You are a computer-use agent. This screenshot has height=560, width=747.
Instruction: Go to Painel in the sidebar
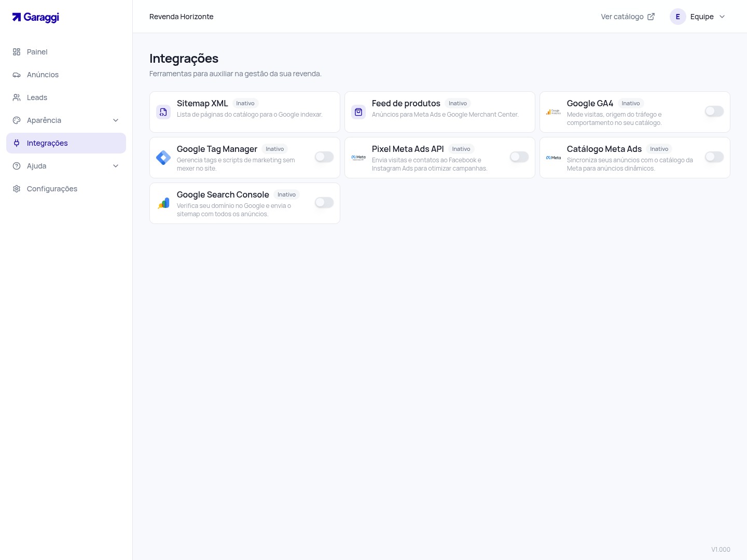pos(66,52)
